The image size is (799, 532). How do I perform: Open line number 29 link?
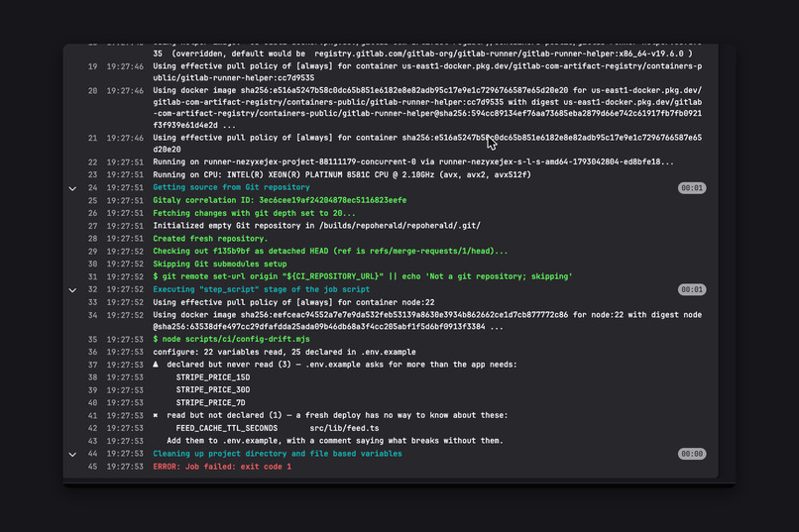click(92, 252)
